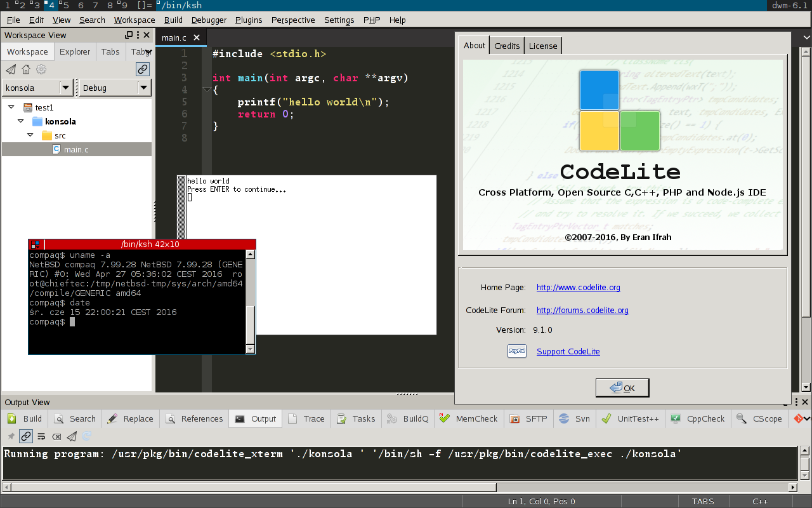
Task: Switch to License tab in About dialog
Action: coord(543,46)
